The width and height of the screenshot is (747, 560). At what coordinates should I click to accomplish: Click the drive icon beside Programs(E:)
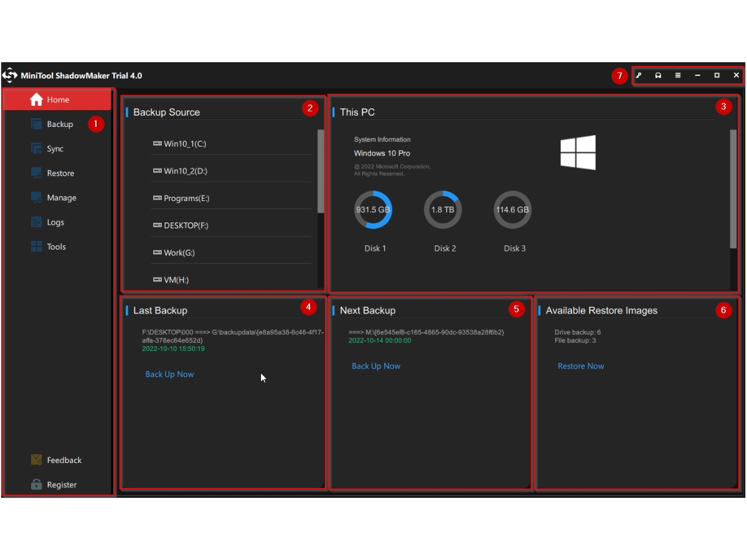157,198
